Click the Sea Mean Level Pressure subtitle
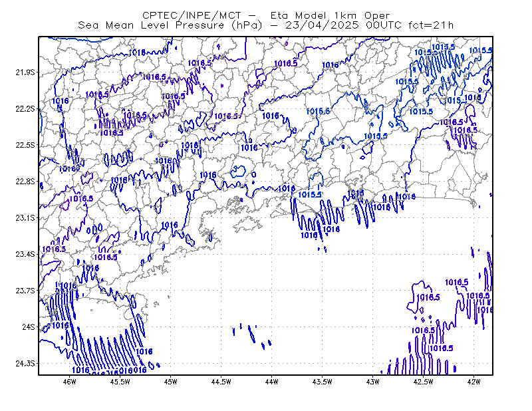This screenshot has width=532, height=411. [x=265, y=25]
